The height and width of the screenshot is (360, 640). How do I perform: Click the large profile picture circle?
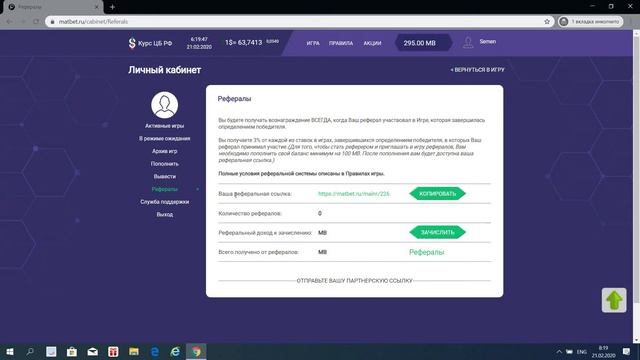pos(164,105)
